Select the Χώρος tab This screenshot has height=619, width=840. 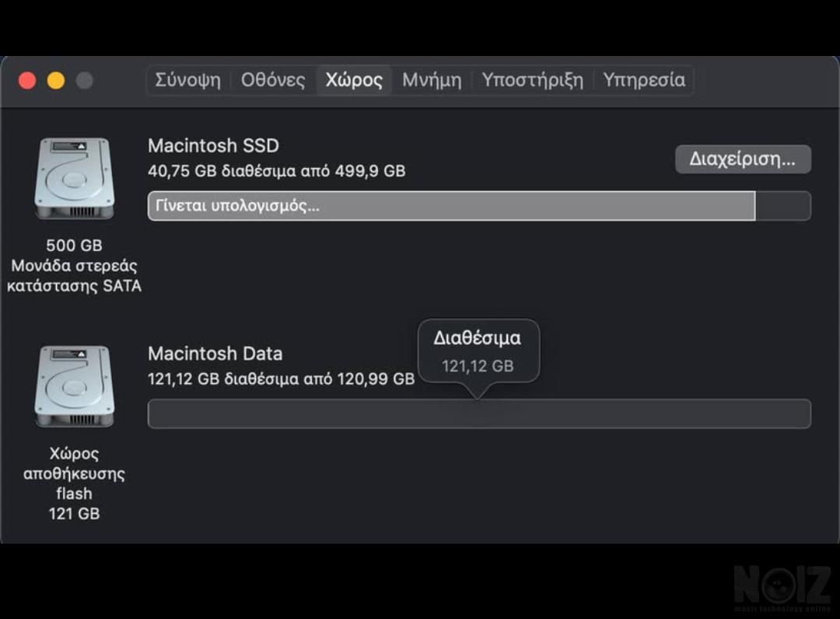(354, 80)
